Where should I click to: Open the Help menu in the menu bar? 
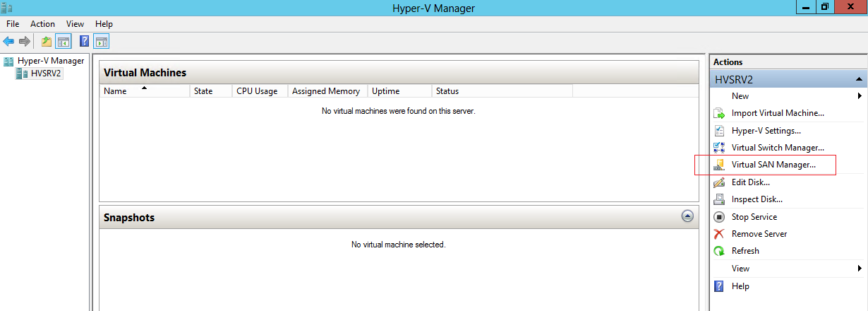[x=104, y=24]
